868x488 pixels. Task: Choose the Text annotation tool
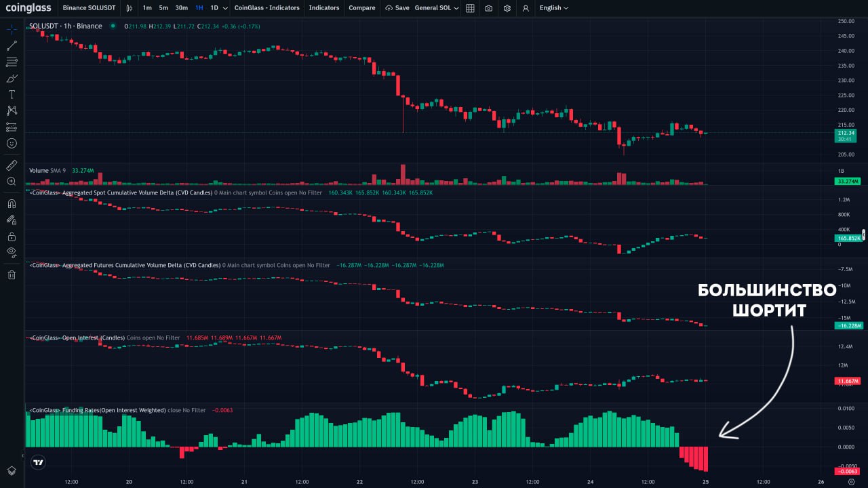point(12,95)
